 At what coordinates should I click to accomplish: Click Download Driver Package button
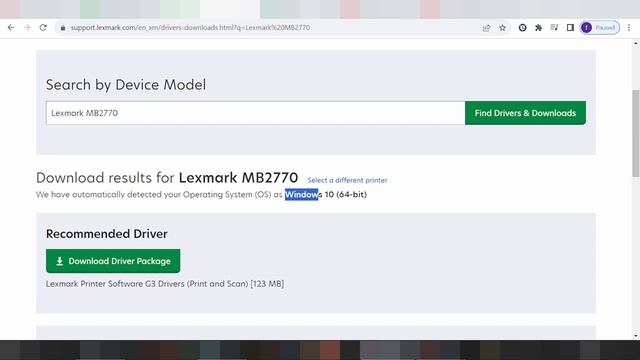coord(113,261)
